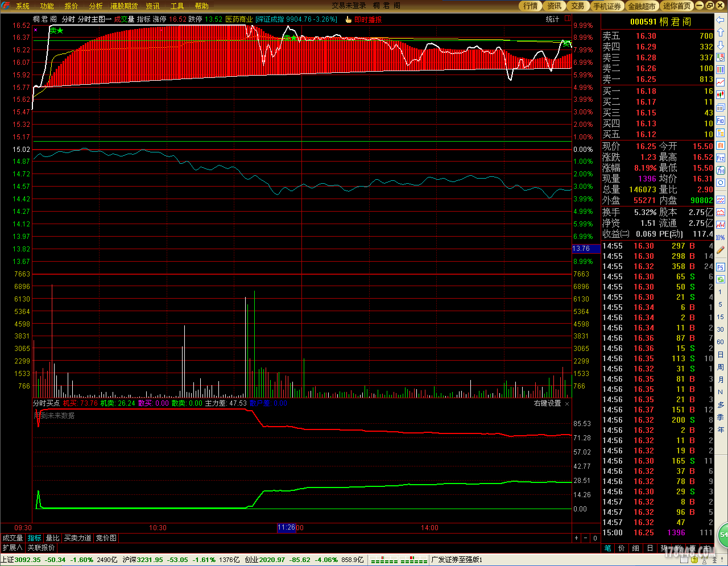
Task: Click the 行情 button in top bar
Action: (x=530, y=6)
